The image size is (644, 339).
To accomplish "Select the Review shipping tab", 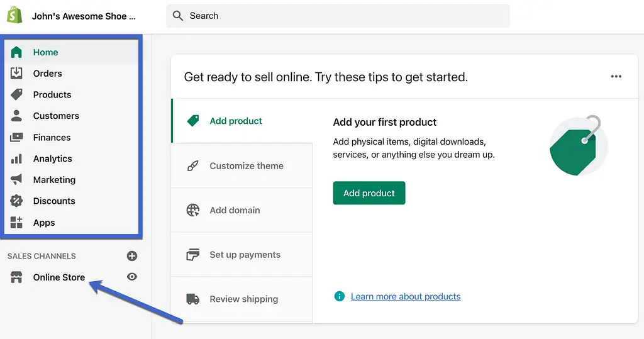I will [x=242, y=299].
